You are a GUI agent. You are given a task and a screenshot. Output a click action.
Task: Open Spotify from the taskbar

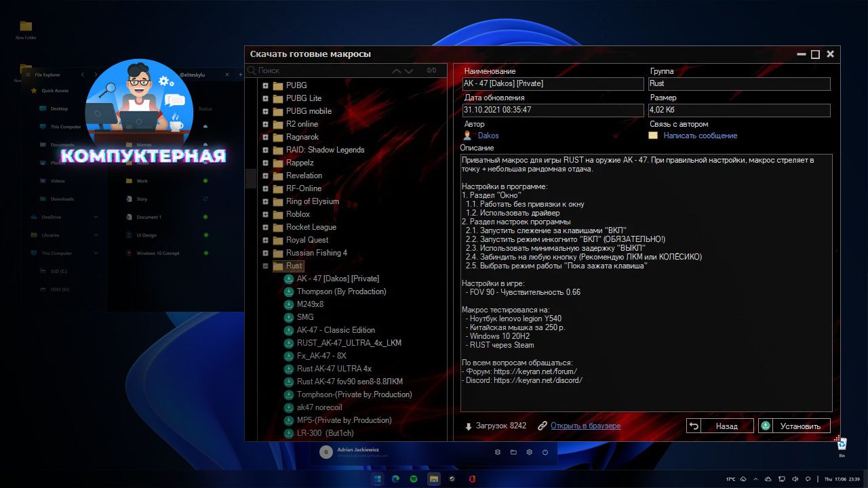pos(414,479)
